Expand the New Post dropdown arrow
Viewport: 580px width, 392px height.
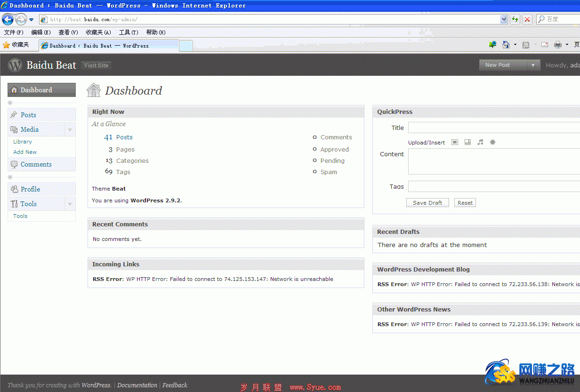coord(533,65)
